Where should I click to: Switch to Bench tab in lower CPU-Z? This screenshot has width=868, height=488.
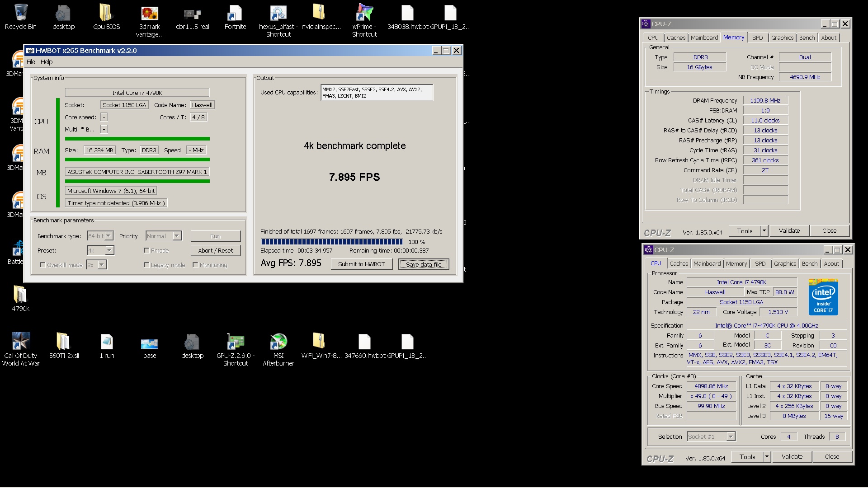coord(810,264)
